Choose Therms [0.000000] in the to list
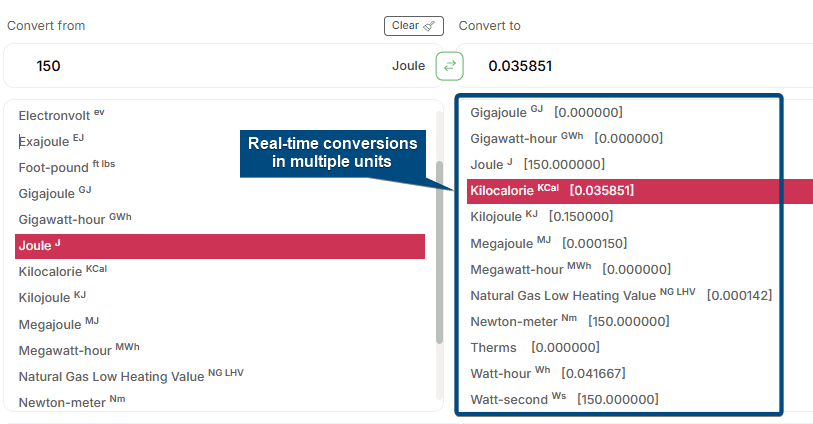Image resolution: width=813 pixels, height=424 pixels. point(535,347)
